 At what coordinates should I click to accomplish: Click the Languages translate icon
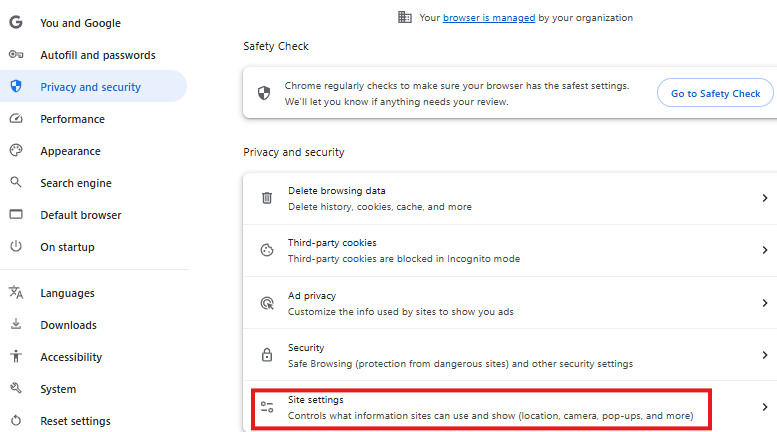click(16, 293)
